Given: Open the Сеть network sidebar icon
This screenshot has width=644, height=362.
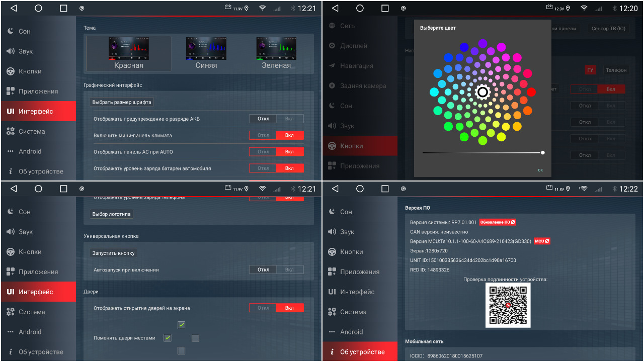Looking at the screenshot, I should click(x=332, y=26).
